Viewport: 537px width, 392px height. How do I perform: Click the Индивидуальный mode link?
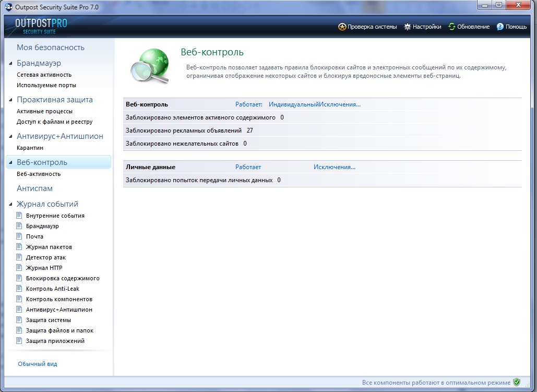click(293, 104)
